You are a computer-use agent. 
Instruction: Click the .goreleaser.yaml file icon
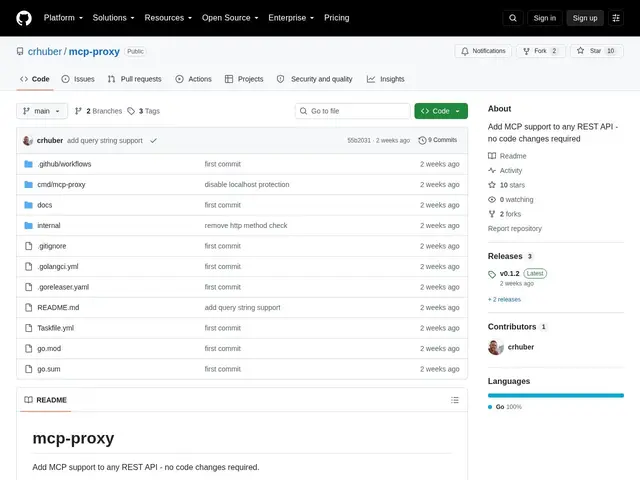pyautogui.click(x=28, y=287)
